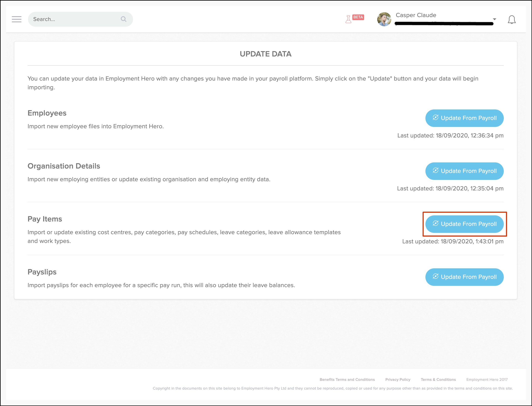This screenshot has width=532, height=406.
Task: Click Casper Claude's profile avatar
Action: click(384, 19)
